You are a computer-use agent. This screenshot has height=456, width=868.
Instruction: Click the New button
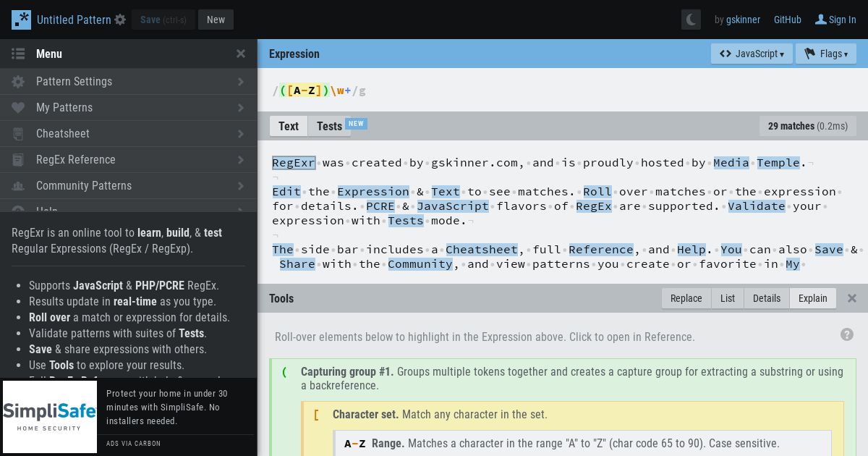216,20
